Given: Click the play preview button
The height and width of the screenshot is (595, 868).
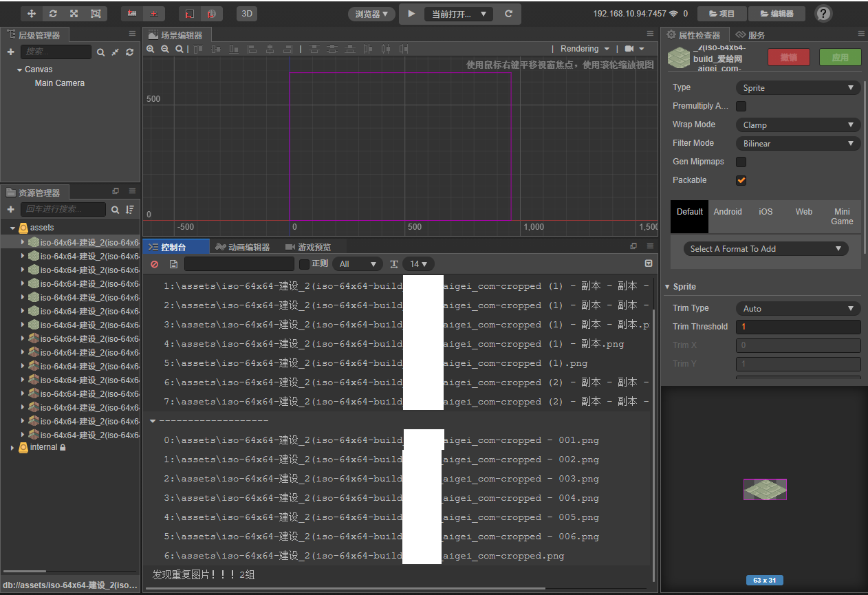Looking at the screenshot, I should (411, 14).
